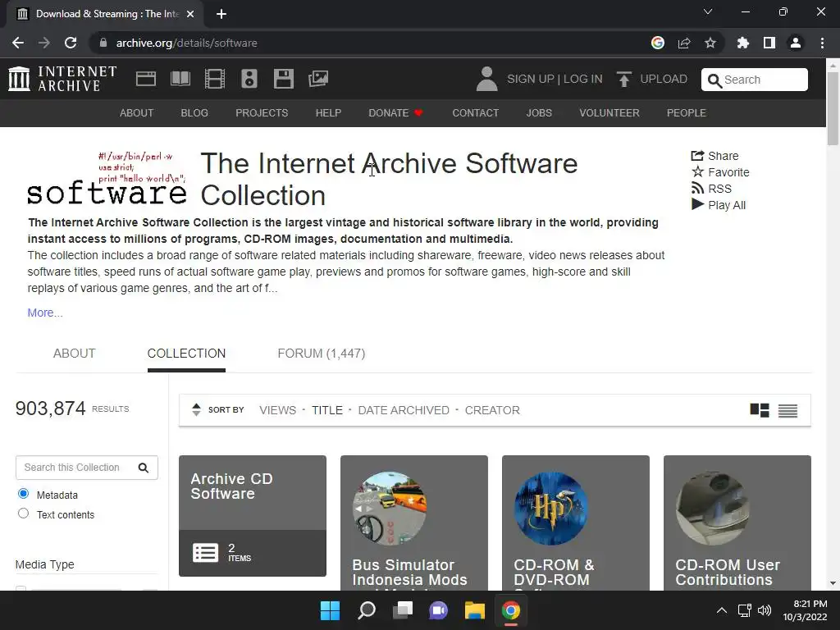Open Chrome extensions puzzle icon
The width and height of the screenshot is (840, 630).
(742, 43)
